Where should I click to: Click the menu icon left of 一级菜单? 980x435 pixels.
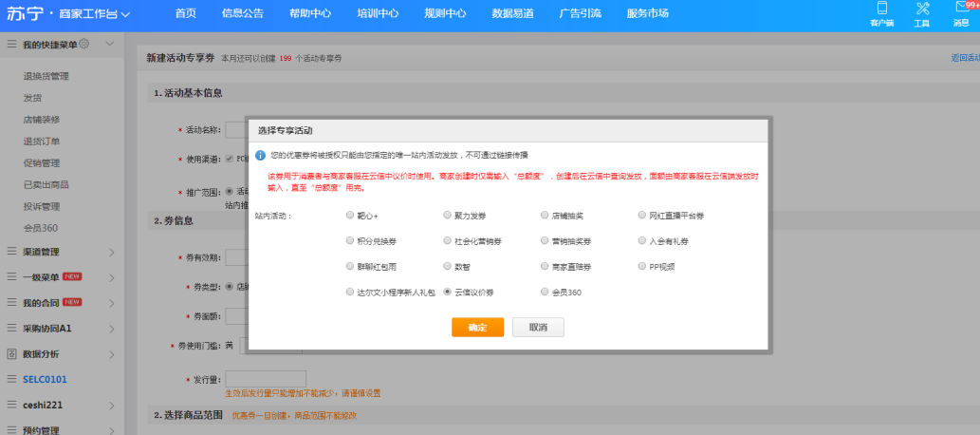11,277
